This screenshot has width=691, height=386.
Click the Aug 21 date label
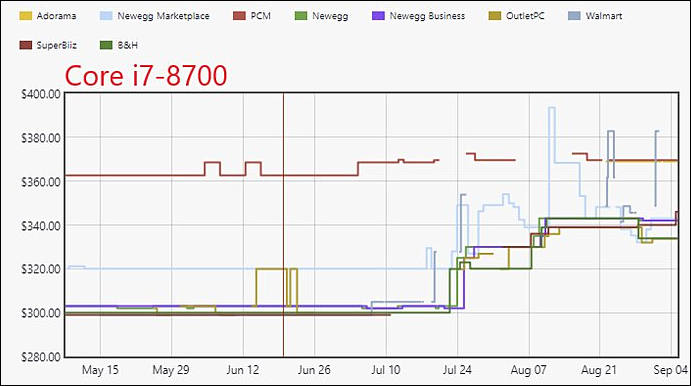pos(599,370)
